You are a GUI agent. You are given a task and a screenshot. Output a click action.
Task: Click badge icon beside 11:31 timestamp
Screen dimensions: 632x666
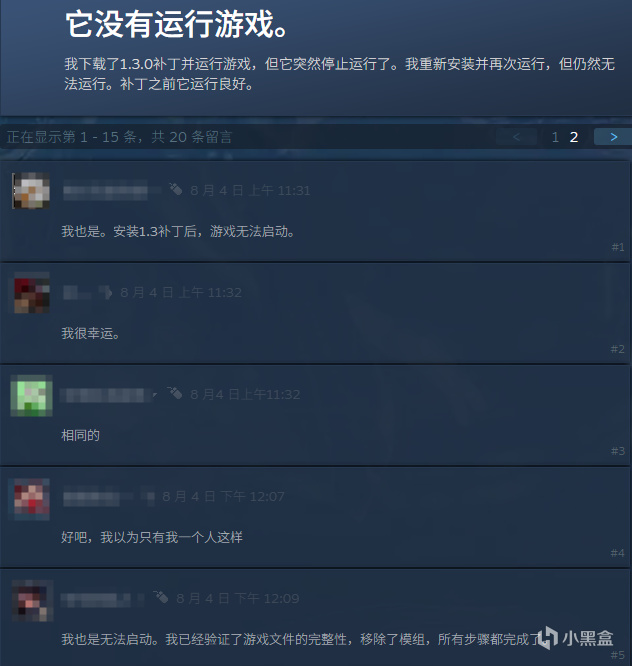(x=175, y=189)
